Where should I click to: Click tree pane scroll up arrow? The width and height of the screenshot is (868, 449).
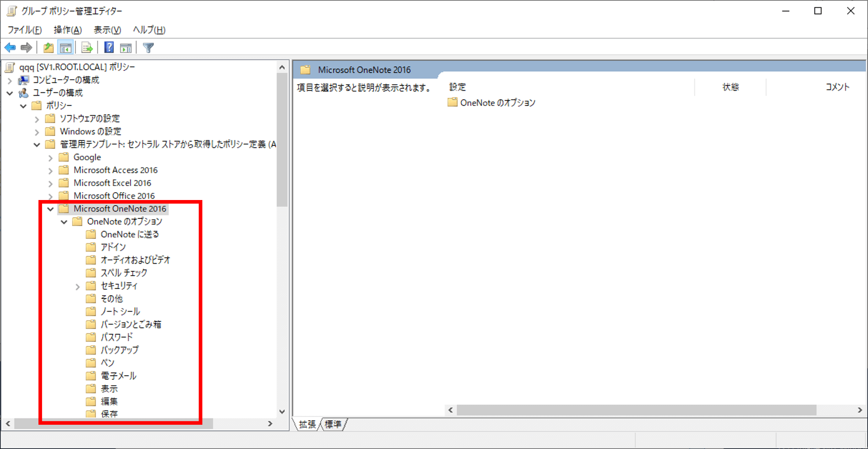click(282, 67)
